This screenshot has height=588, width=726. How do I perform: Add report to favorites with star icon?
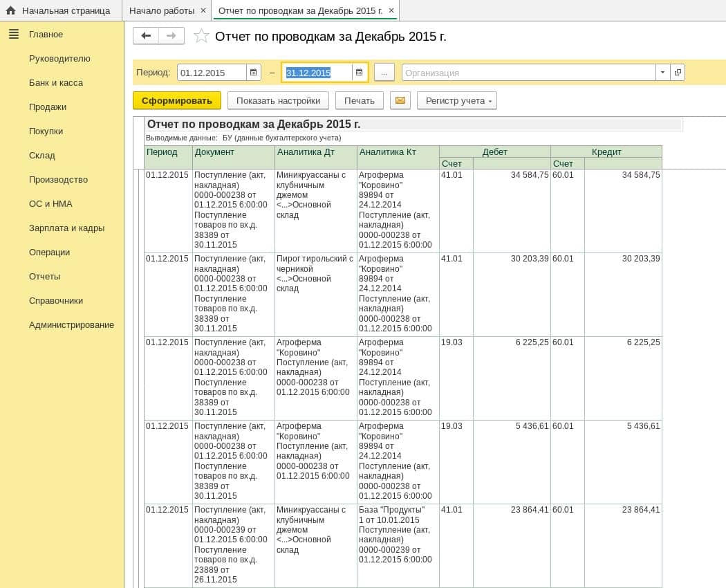[201, 36]
